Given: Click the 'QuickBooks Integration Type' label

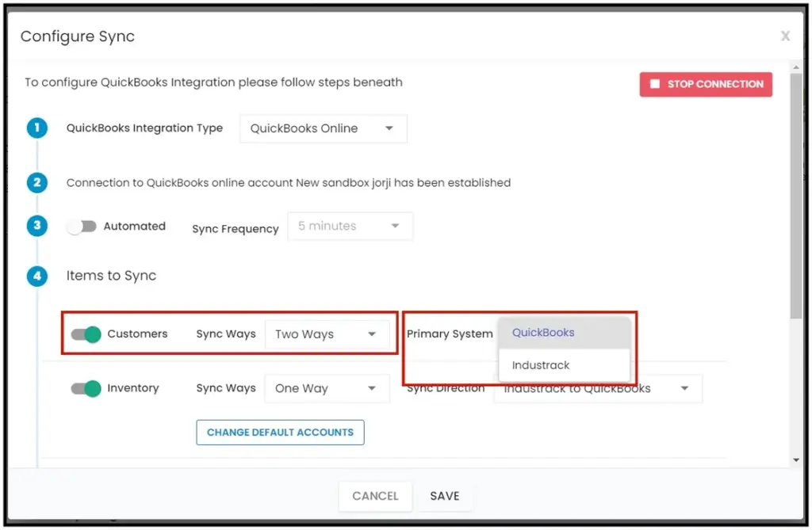Looking at the screenshot, I should [144, 128].
